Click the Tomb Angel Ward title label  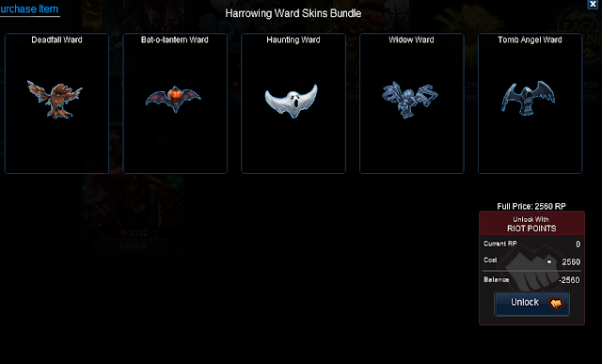pos(530,40)
